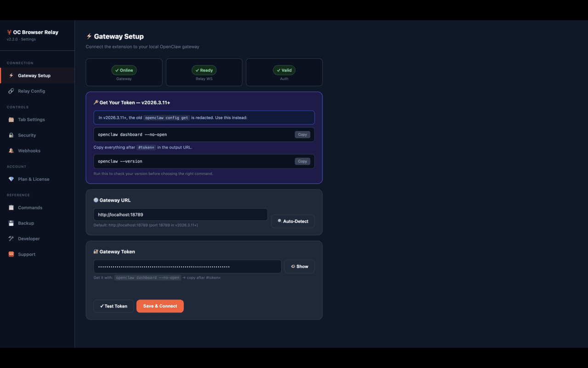Click the SOS icon for Support
This screenshot has height=368, width=588.
pyautogui.click(x=11, y=254)
